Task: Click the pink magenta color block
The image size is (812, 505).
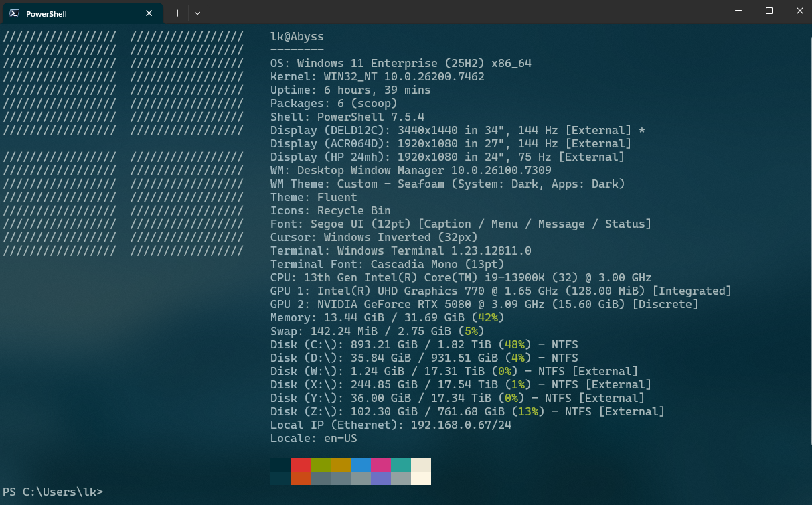Action: pyautogui.click(x=381, y=465)
